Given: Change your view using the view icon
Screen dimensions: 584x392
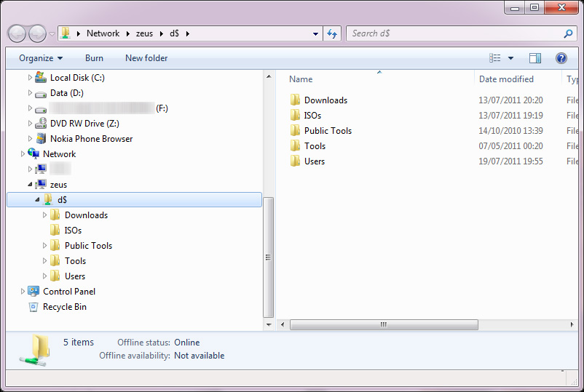Looking at the screenshot, I should 494,58.
